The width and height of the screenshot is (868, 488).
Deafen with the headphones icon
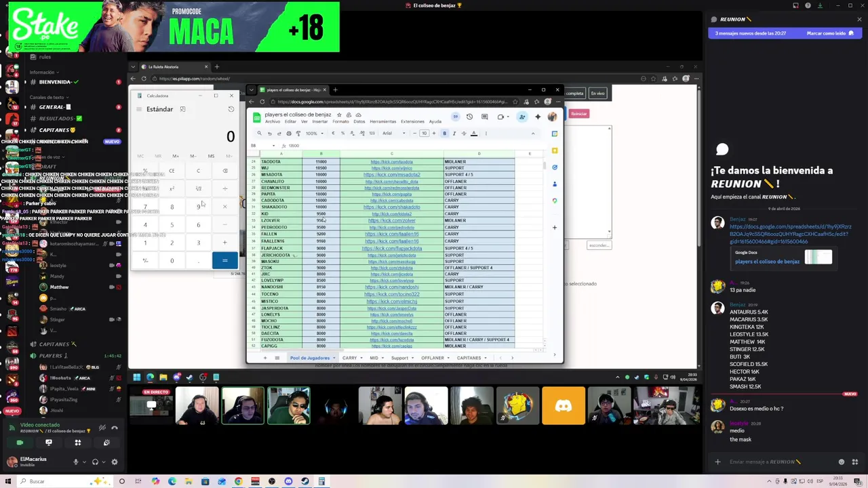(95, 462)
